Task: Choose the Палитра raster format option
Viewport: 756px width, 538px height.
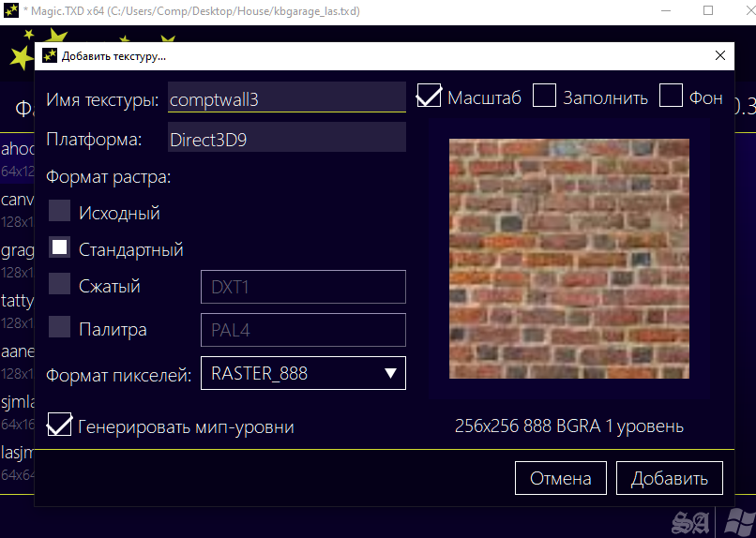Action: pyautogui.click(x=60, y=328)
